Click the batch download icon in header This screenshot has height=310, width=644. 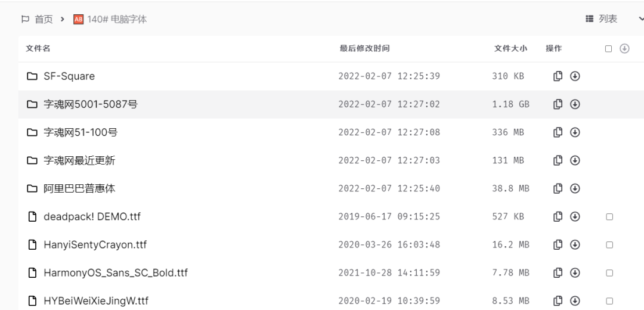click(625, 48)
